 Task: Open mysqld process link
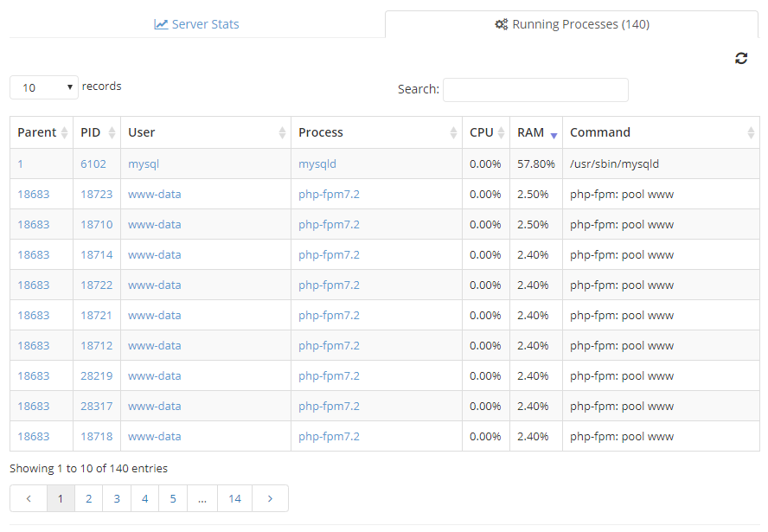(x=317, y=164)
